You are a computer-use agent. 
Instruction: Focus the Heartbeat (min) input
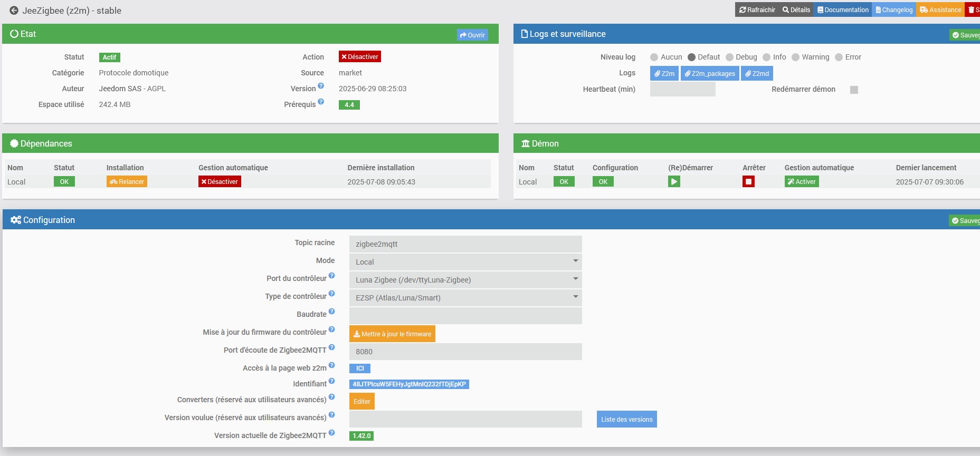(682, 89)
